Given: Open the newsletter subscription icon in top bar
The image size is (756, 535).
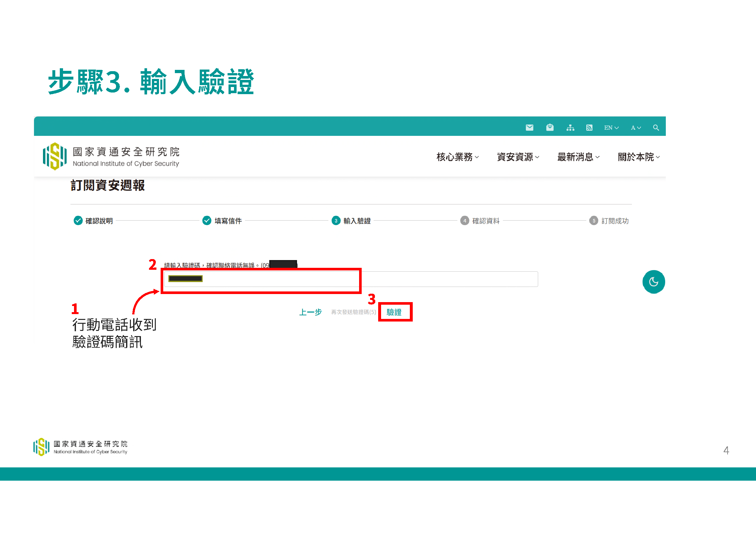Looking at the screenshot, I should (550, 127).
